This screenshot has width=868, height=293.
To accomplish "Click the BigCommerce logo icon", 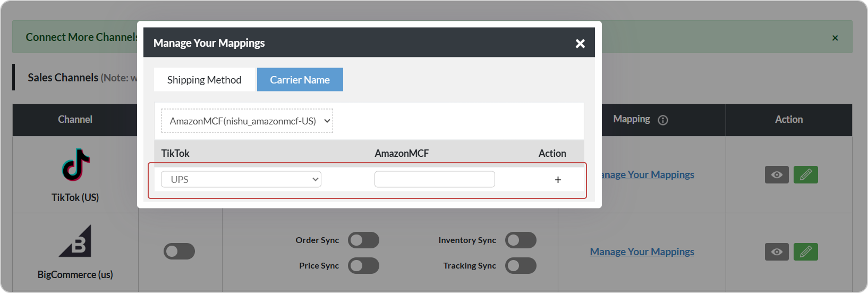I will pos(75,241).
